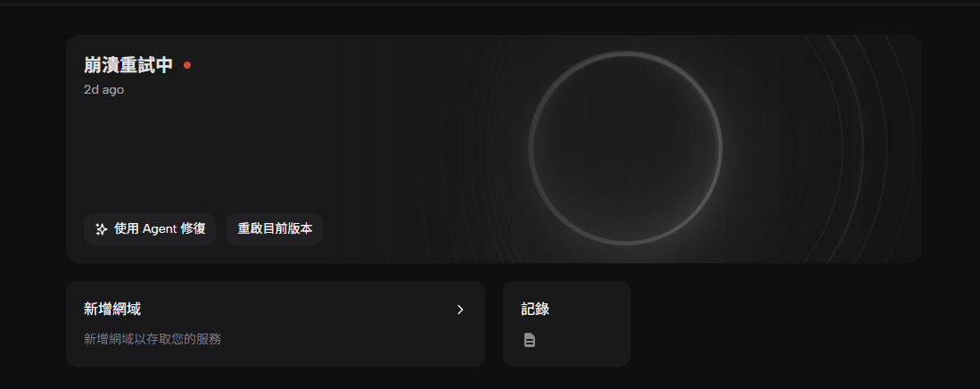This screenshot has width=980, height=389.
Task: Click the thin bar at the window top
Action: [x=490, y=4]
